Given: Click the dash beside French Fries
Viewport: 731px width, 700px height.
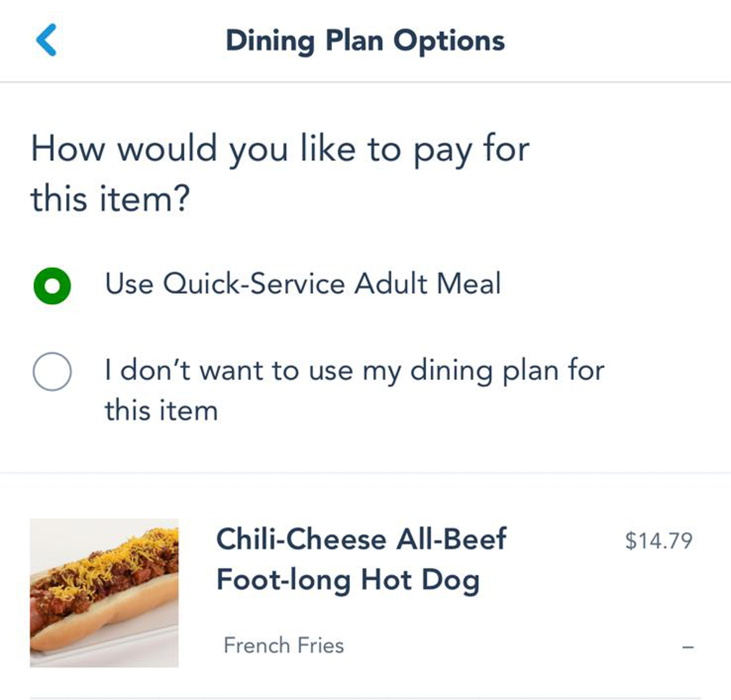Looking at the screenshot, I should pyautogui.click(x=688, y=647).
